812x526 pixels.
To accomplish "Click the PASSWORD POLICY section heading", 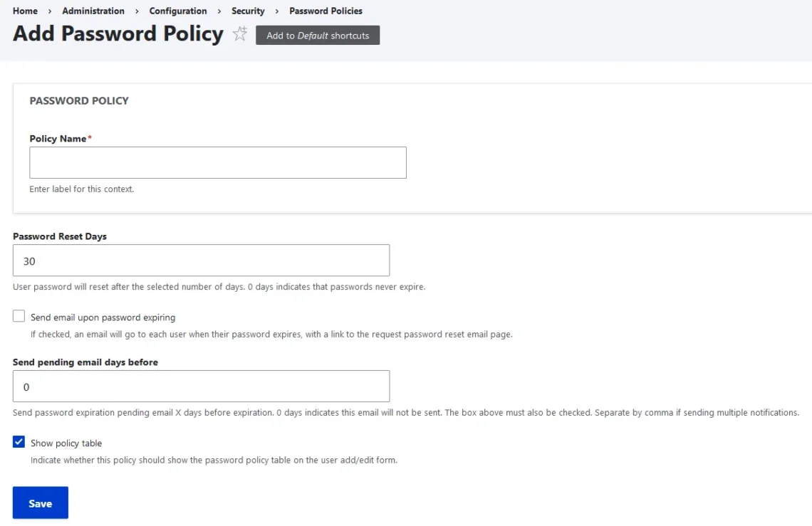I will click(79, 100).
